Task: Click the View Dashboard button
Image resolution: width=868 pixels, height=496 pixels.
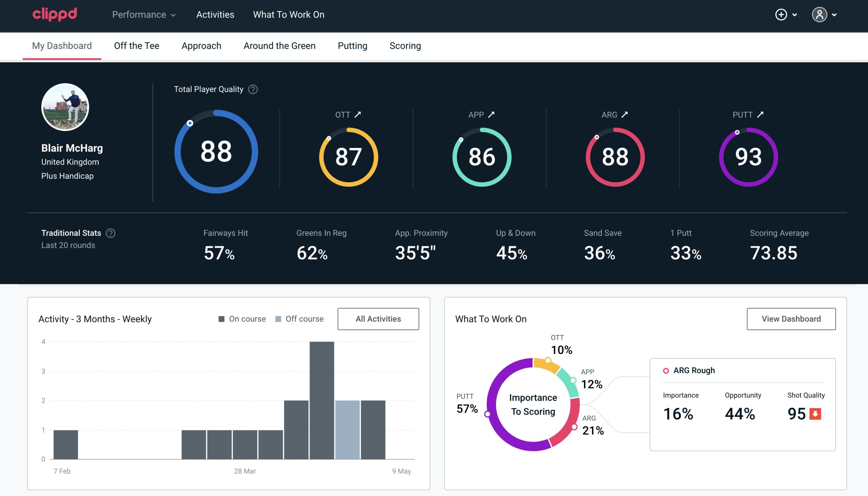Action: pyautogui.click(x=791, y=319)
